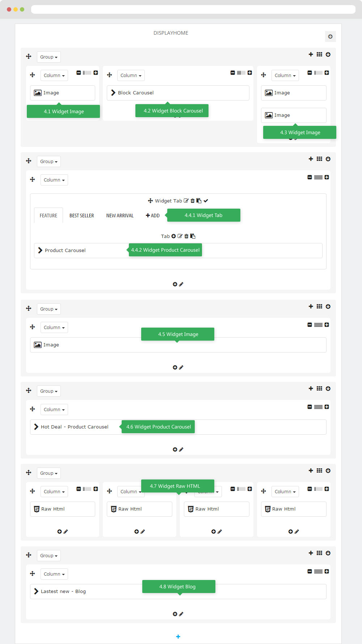Click the ADD tab button

[153, 216]
